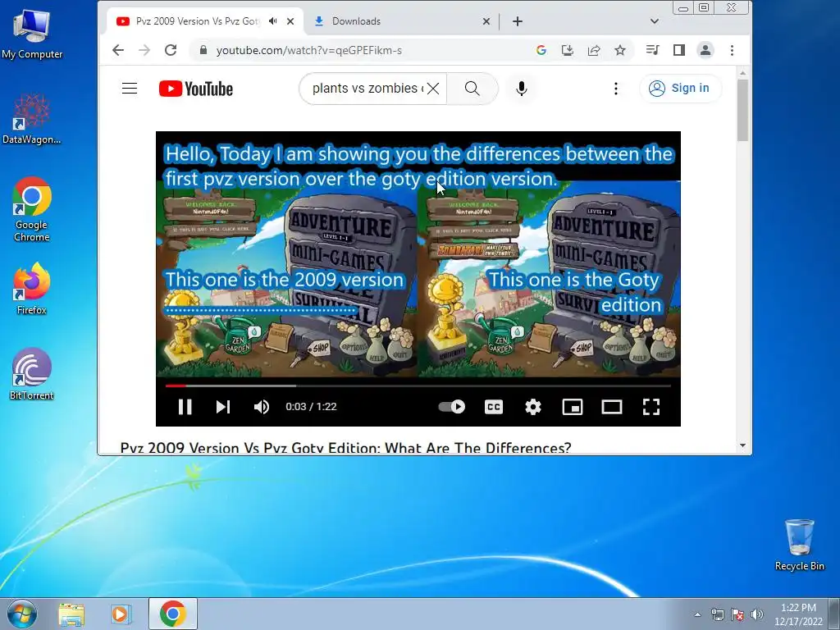
Task: Mute the tab via speaker icon
Action: [x=273, y=21]
